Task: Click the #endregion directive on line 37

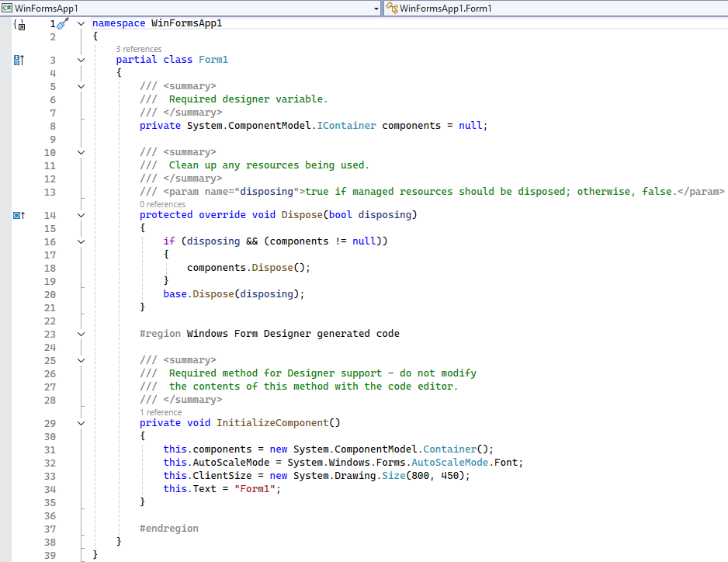Action: point(169,528)
